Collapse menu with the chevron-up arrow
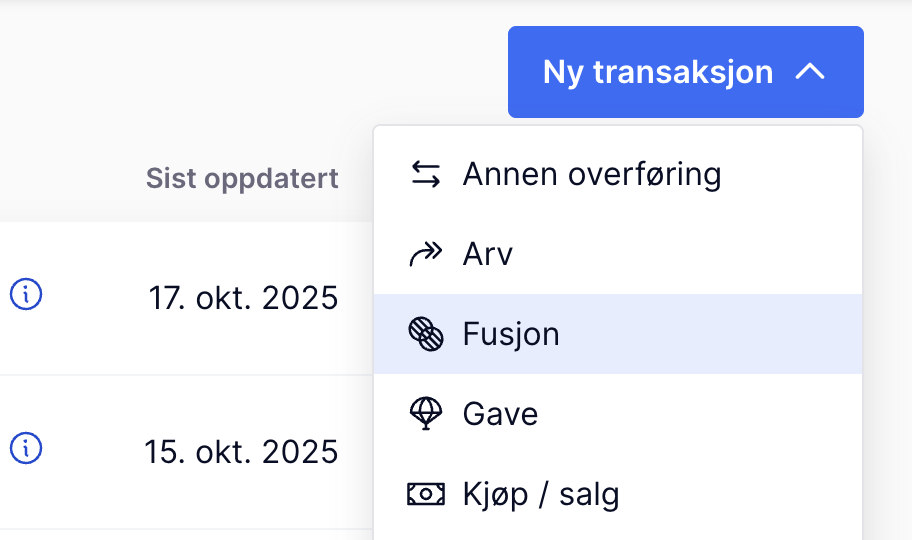This screenshot has width=912, height=540. (810, 72)
